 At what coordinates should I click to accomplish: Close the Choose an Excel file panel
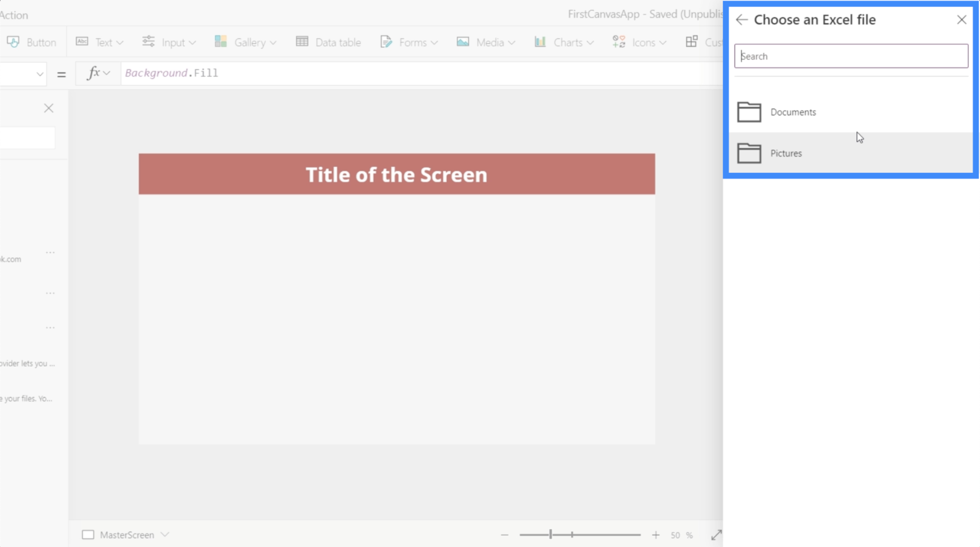[961, 20]
